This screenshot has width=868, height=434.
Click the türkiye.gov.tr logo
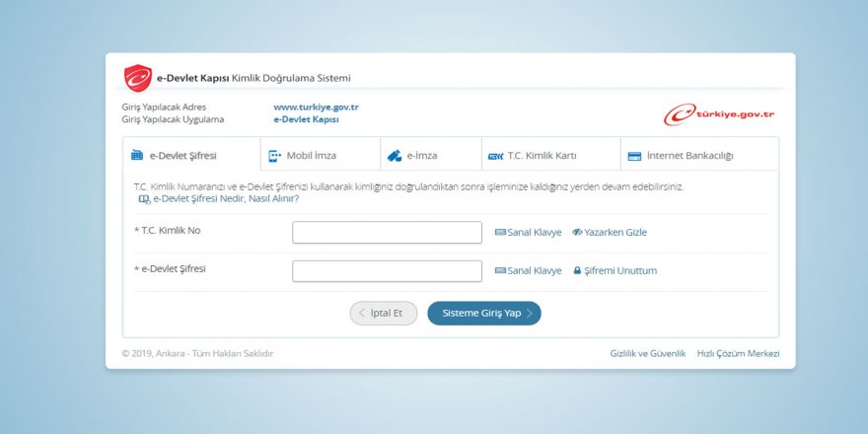coord(719,114)
